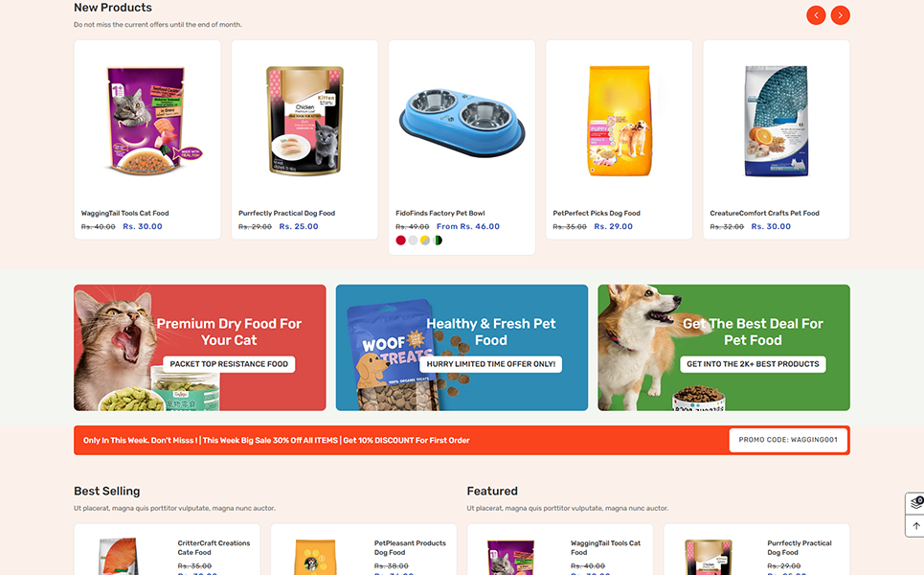Viewport: 924px width, 575px height.
Task: Choose the light gray color swatch
Action: click(x=413, y=240)
